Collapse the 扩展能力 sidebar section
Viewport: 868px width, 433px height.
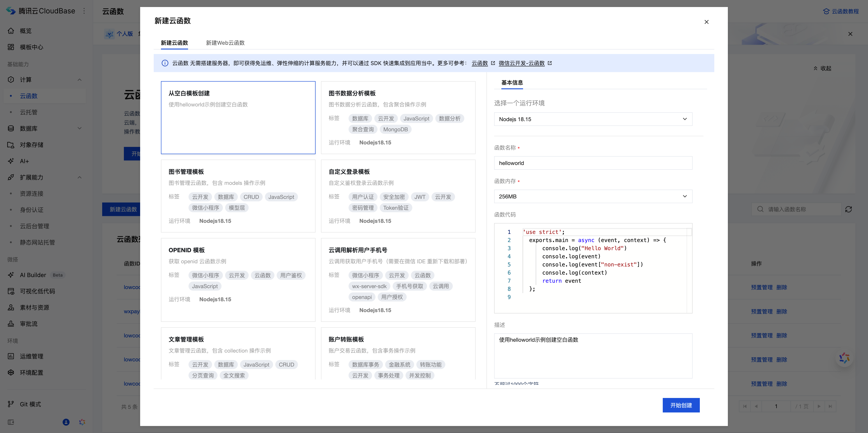80,177
